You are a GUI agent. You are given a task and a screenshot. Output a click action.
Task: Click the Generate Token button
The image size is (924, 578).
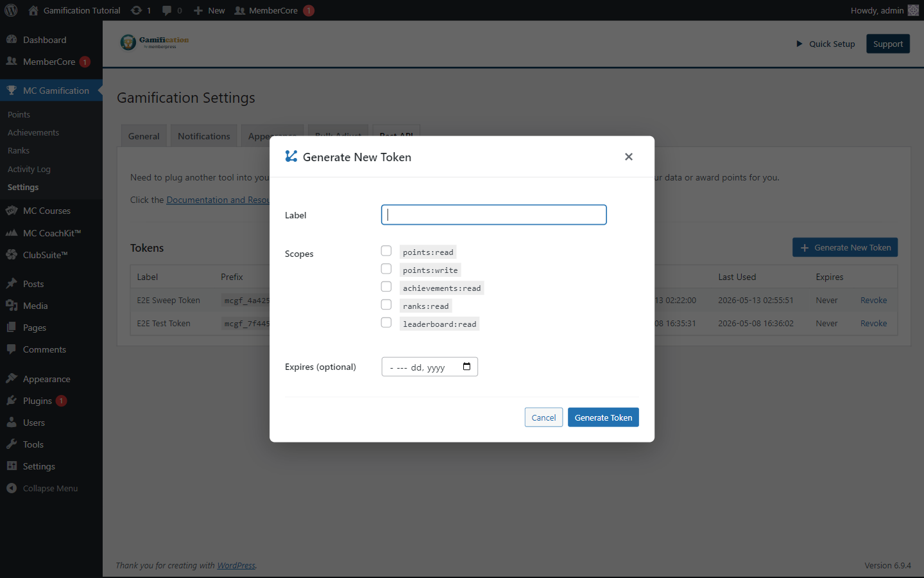pos(603,417)
